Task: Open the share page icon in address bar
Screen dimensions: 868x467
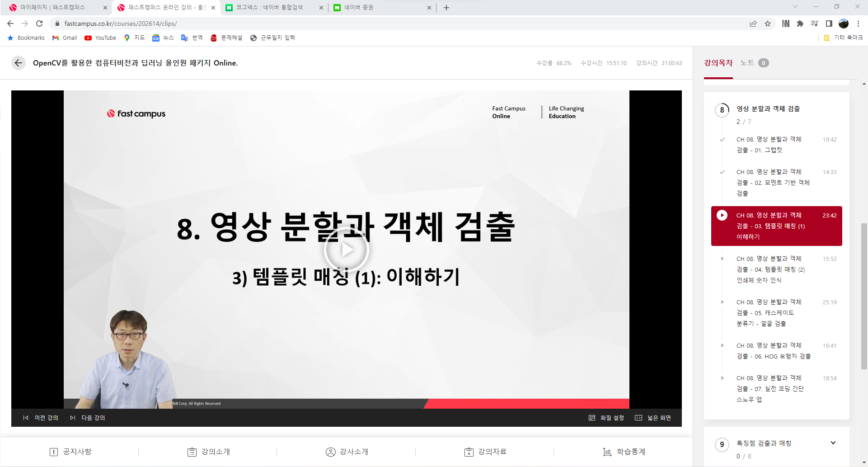Action: [x=753, y=24]
